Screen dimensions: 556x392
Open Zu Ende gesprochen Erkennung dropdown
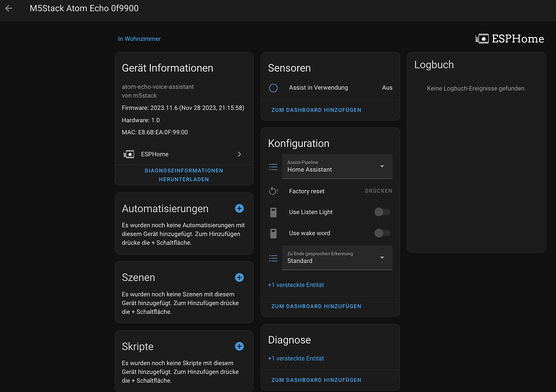click(x=337, y=257)
